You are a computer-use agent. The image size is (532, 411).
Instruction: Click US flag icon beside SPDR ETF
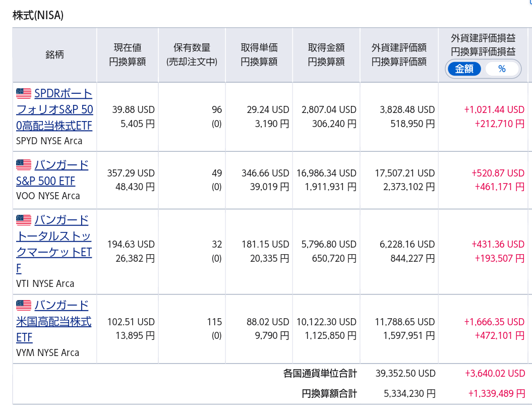(23, 93)
